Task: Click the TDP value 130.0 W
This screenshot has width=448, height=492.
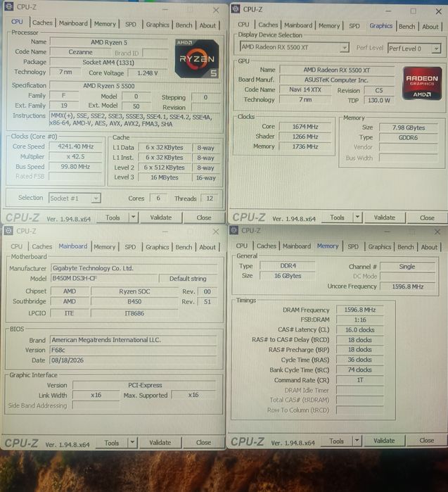Action: [378, 100]
